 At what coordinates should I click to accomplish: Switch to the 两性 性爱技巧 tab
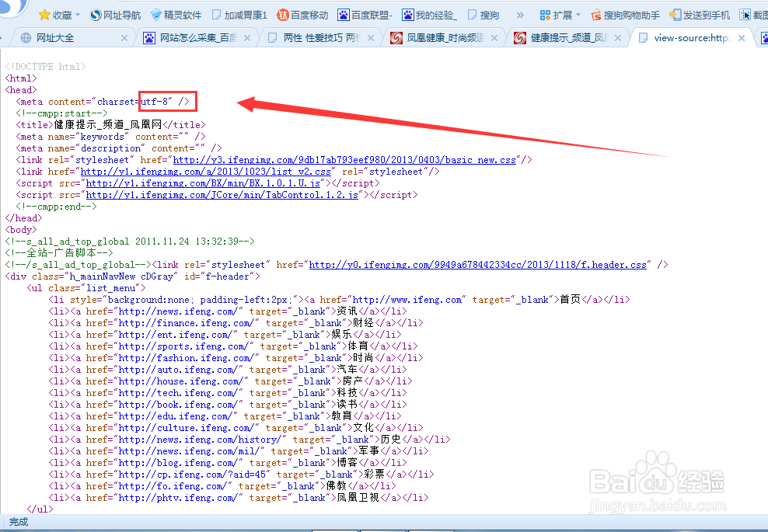pyautogui.click(x=321, y=38)
